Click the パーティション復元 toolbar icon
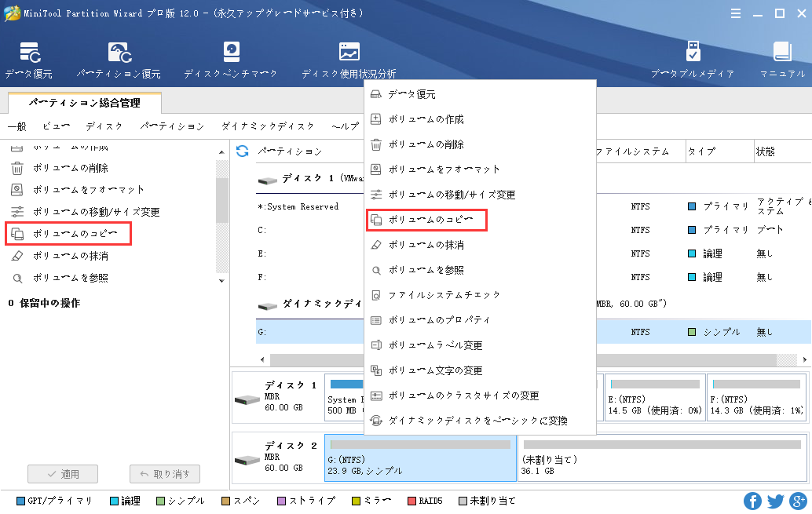Viewport: 812px width, 514px height. coord(119,60)
